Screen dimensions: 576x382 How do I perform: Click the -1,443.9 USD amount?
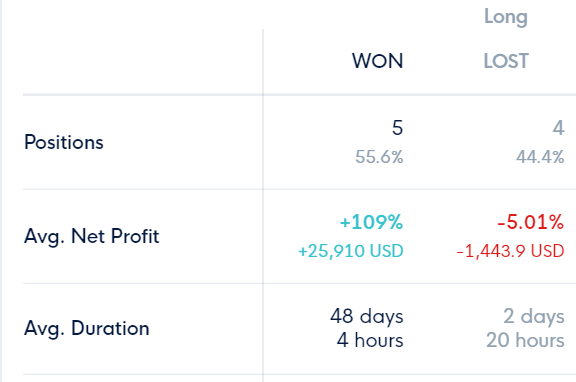tap(511, 251)
